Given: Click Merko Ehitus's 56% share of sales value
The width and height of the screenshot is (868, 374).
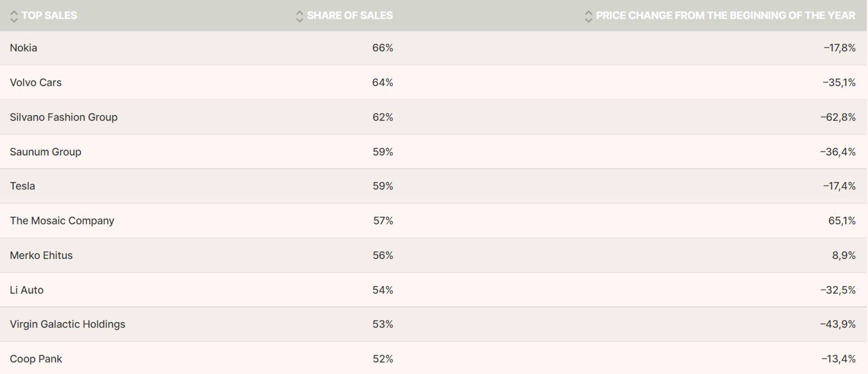Looking at the screenshot, I should point(382,256).
